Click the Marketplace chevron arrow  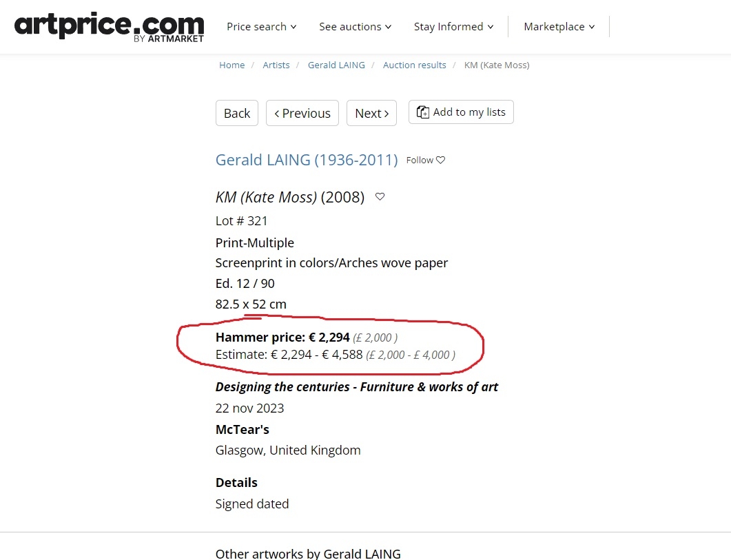pos(592,27)
